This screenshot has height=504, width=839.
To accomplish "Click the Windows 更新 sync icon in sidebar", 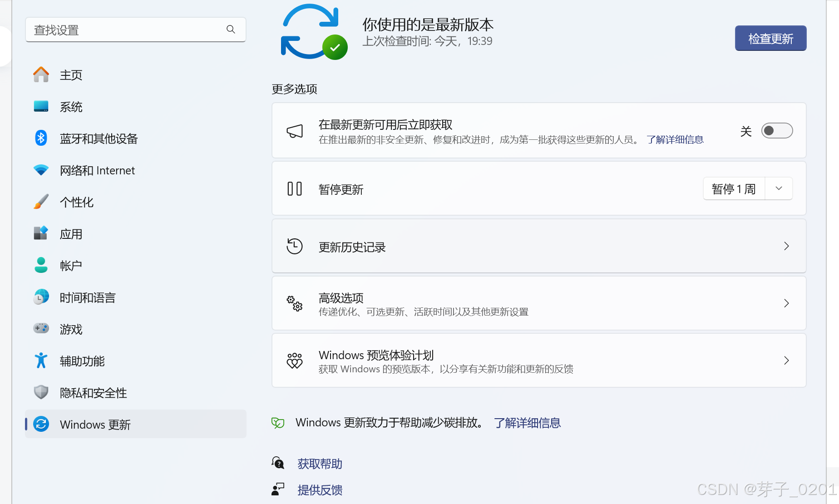I will click(41, 424).
